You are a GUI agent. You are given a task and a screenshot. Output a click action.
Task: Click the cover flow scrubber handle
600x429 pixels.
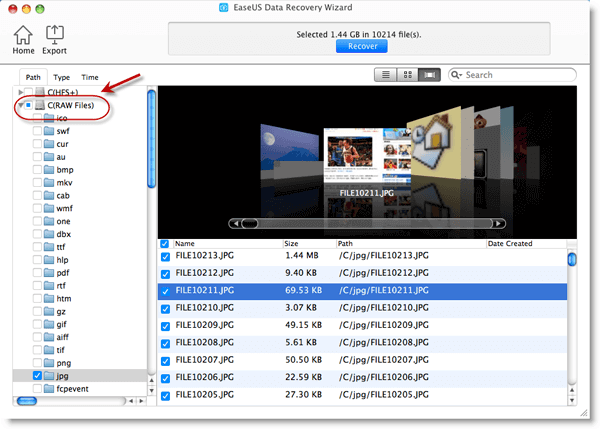click(x=249, y=223)
